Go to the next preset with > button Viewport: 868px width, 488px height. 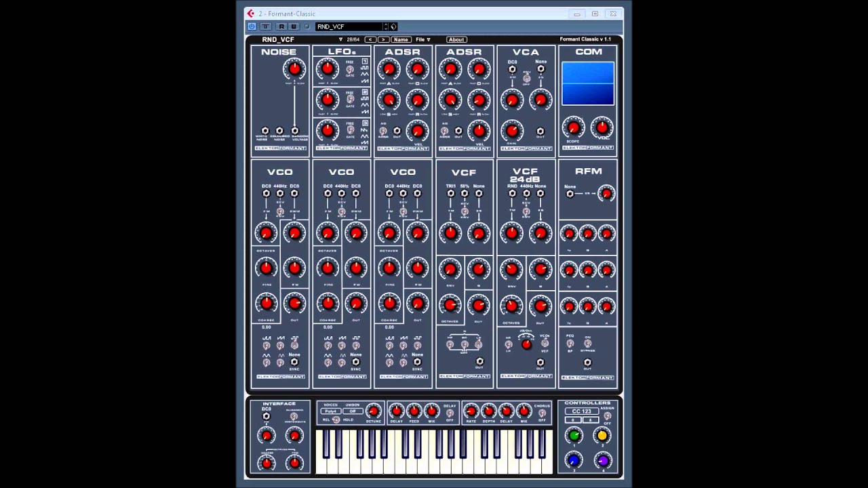[383, 39]
